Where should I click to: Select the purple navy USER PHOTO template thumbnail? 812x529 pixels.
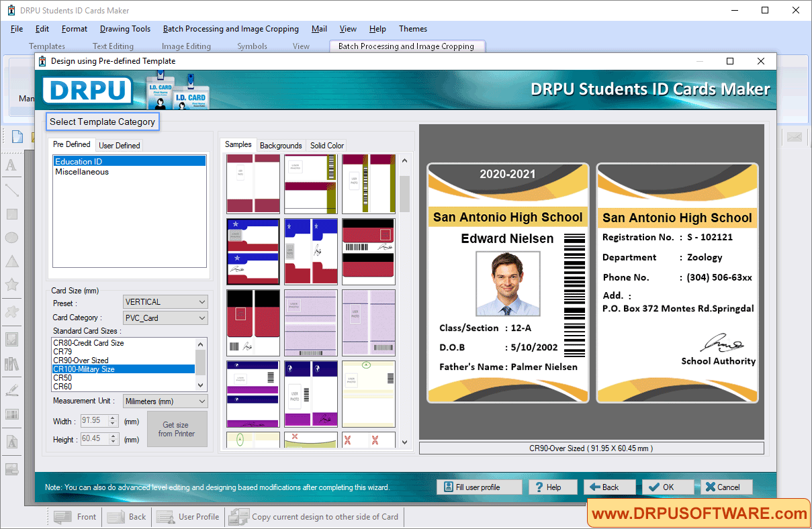point(311,394)
